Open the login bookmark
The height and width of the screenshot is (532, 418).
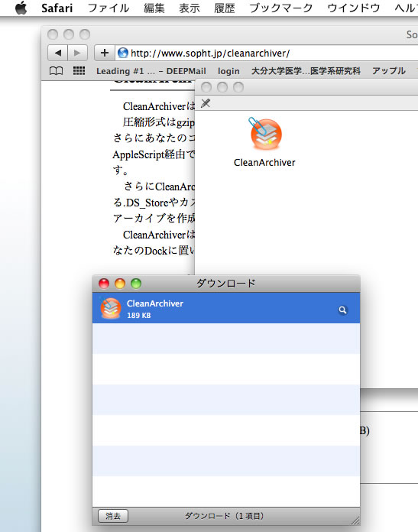coord(228,71)
